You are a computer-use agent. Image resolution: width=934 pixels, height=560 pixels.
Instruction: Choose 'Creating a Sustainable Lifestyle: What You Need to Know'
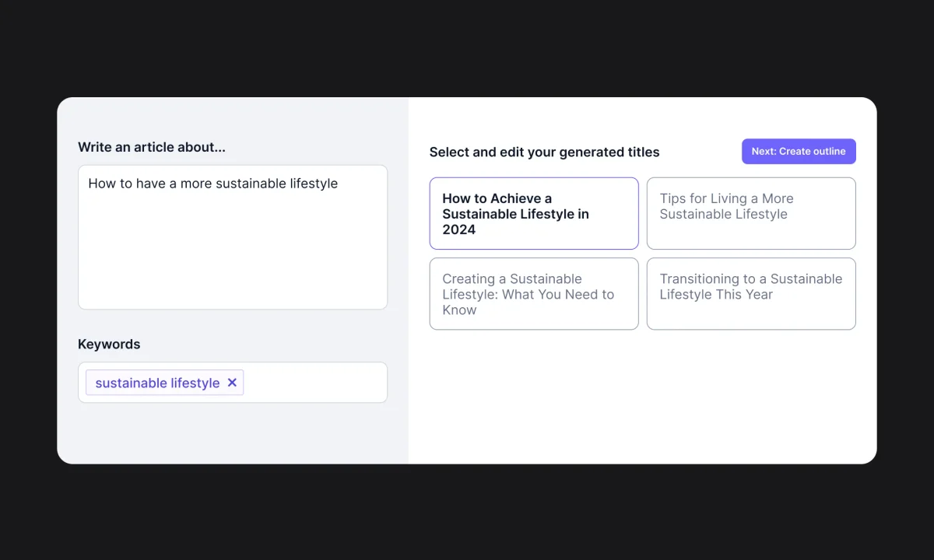click(533, 294)
